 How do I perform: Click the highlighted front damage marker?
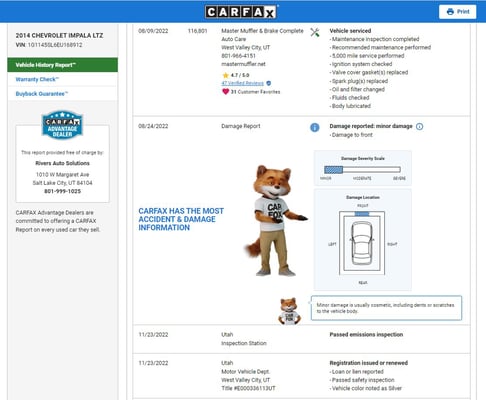coord(362,214)
